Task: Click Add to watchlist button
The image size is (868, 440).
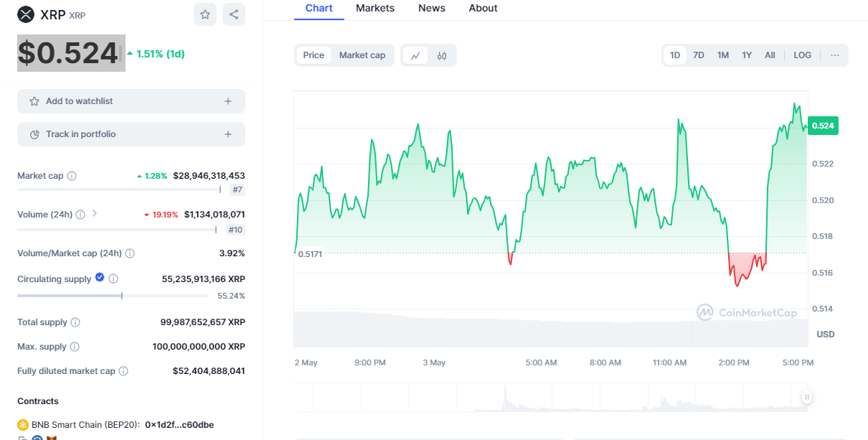Action: pyautogui.click(x=131, y=101)
